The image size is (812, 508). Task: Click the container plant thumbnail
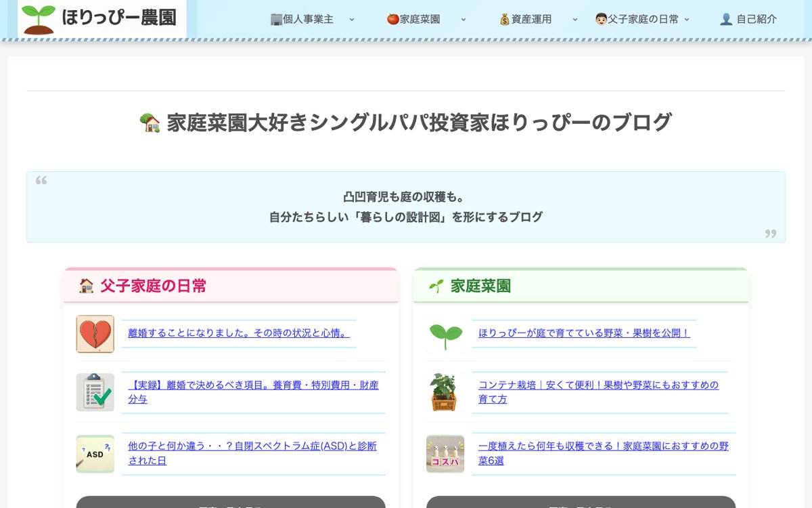(x=445, y=392)
